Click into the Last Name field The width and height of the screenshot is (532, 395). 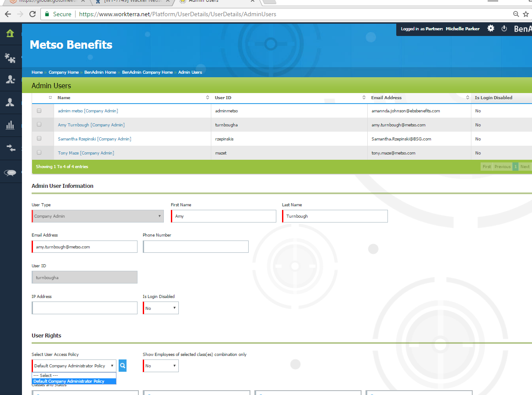coord(335,216)
